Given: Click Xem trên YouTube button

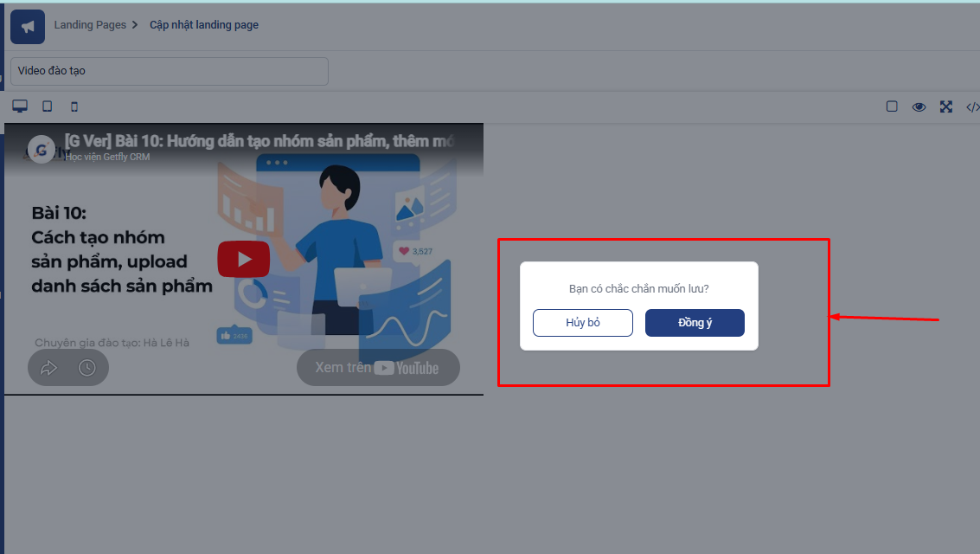Looking at the screenshot, I should pos(378,368).
